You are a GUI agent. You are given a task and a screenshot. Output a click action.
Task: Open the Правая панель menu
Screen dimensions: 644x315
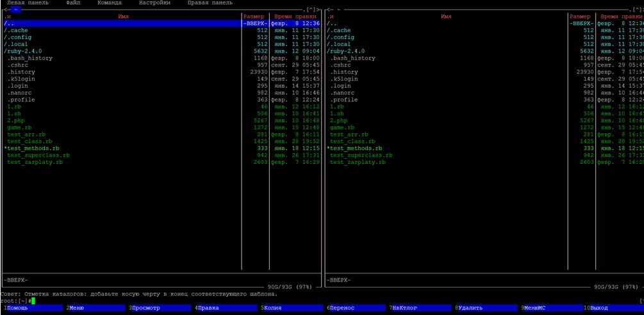click(x=210, y=3)
